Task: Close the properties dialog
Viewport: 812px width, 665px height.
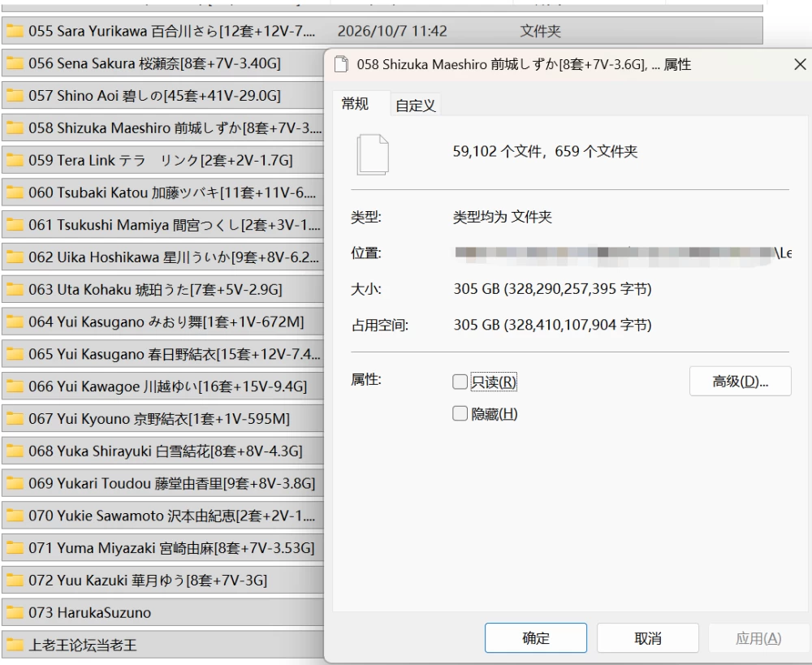Action: 800,64
